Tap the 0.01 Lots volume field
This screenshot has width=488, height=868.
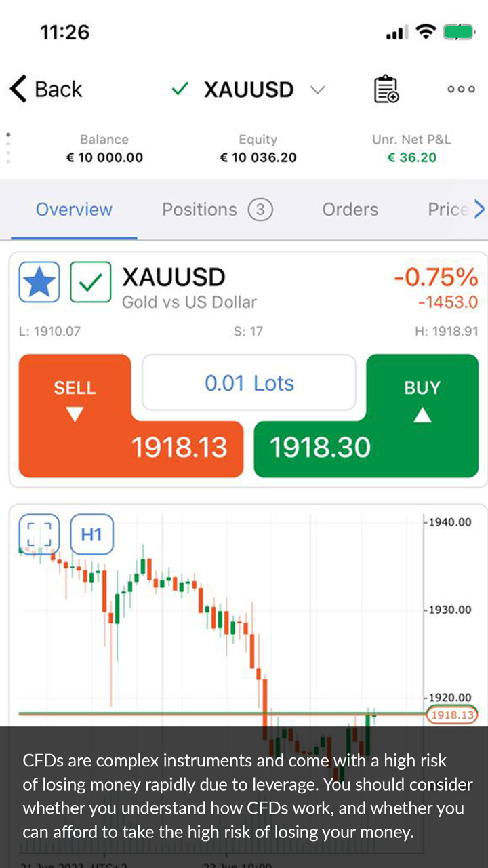click(249, 383)
